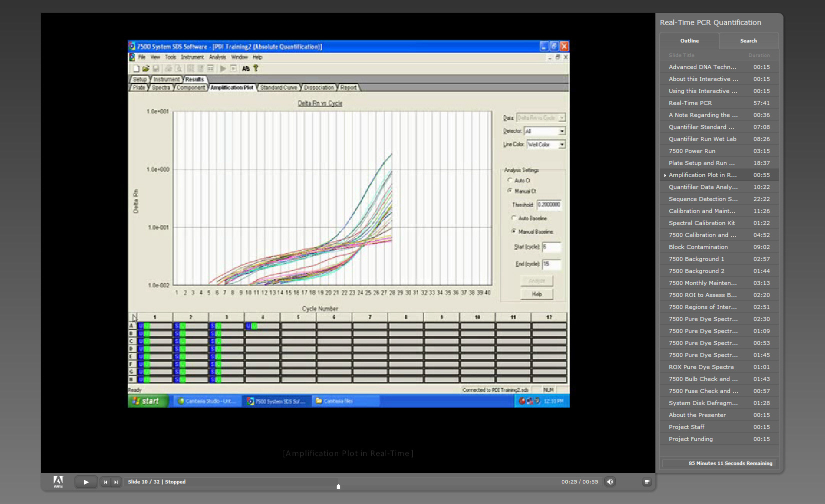Click the yellow question mark Help icon
The width and height of the screenshot is (825, 504).
point(256,68)
